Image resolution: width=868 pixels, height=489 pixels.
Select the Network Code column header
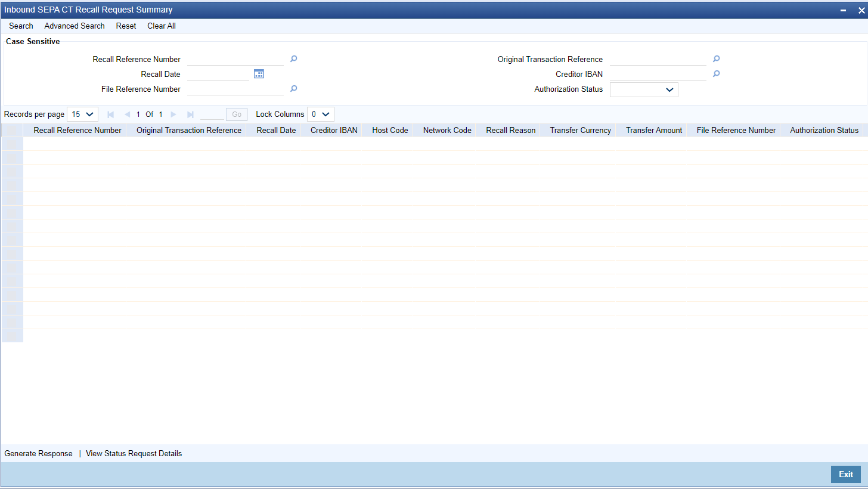pos(447,130)
